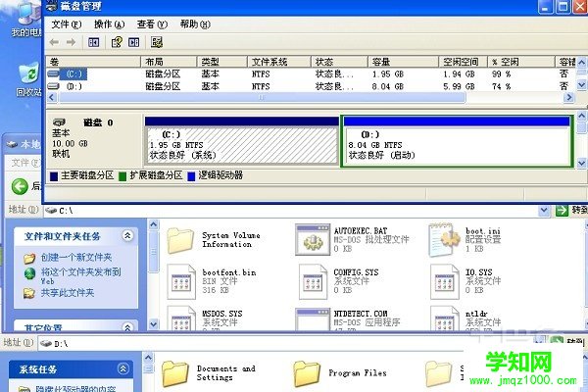This screenshot has height=392, width=588.
Task: Sort by the Status column header
Action: [x=339, y=62]
